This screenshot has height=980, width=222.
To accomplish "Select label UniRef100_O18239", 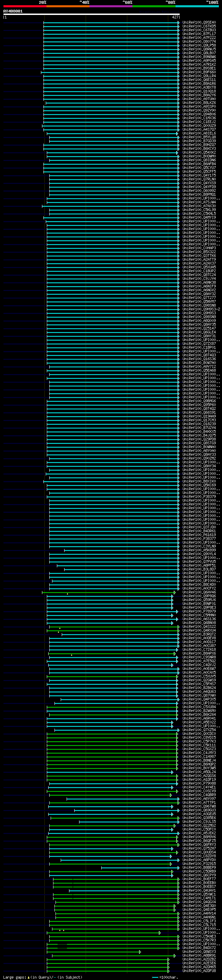I will tap(199, 424).
